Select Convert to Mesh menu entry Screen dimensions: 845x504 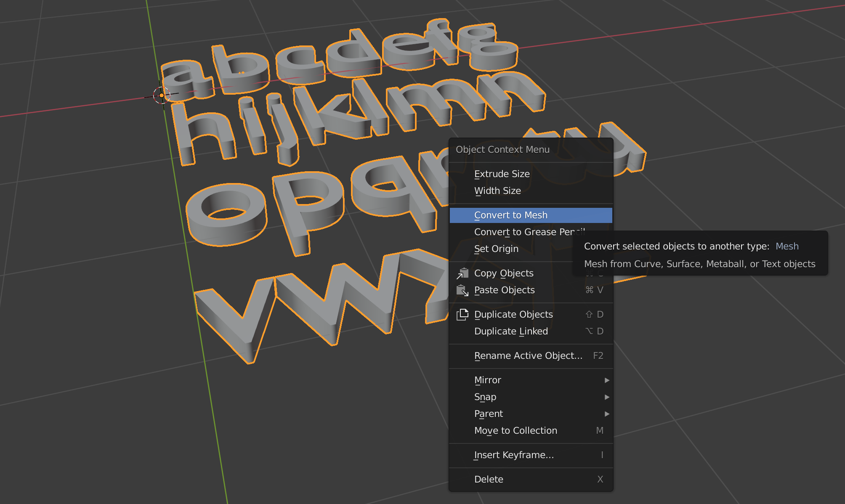(510, 215)
